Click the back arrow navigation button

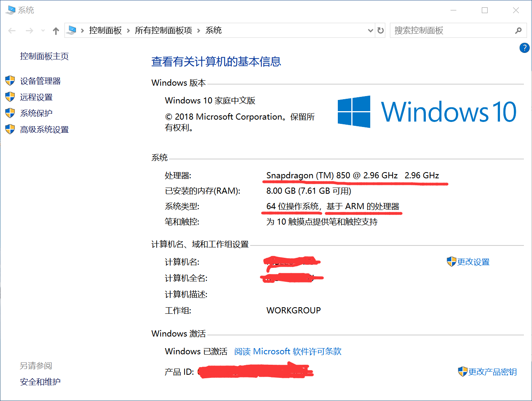[x=12, y=31]
